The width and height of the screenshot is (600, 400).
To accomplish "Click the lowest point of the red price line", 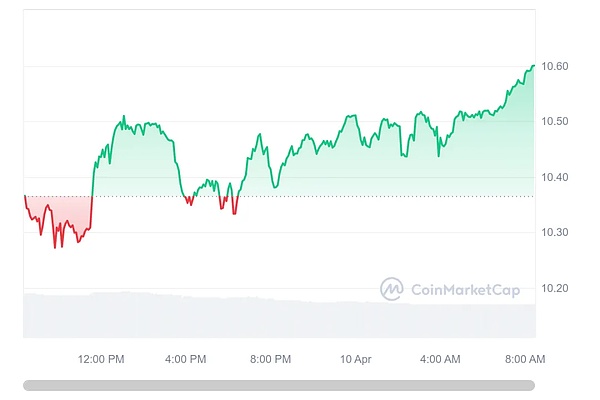I will click(55, 247).
